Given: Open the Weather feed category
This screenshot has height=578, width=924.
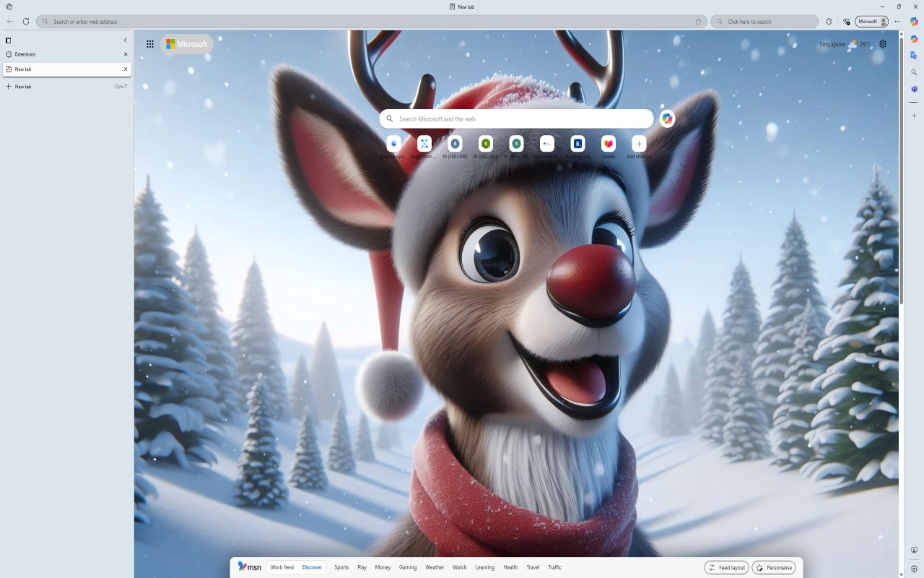Looking at the screenshot, I should 435,568.
